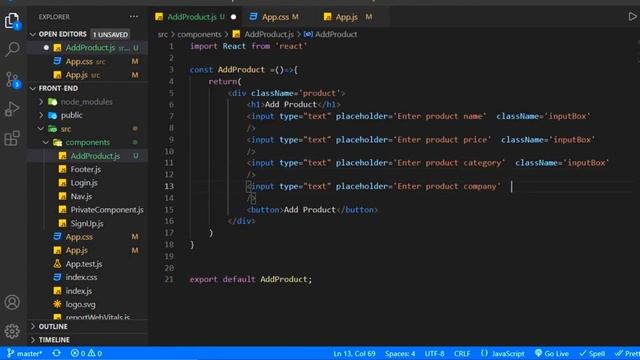
Task: Click the CRLF end of line setting
Action: (x=462, y=353)
